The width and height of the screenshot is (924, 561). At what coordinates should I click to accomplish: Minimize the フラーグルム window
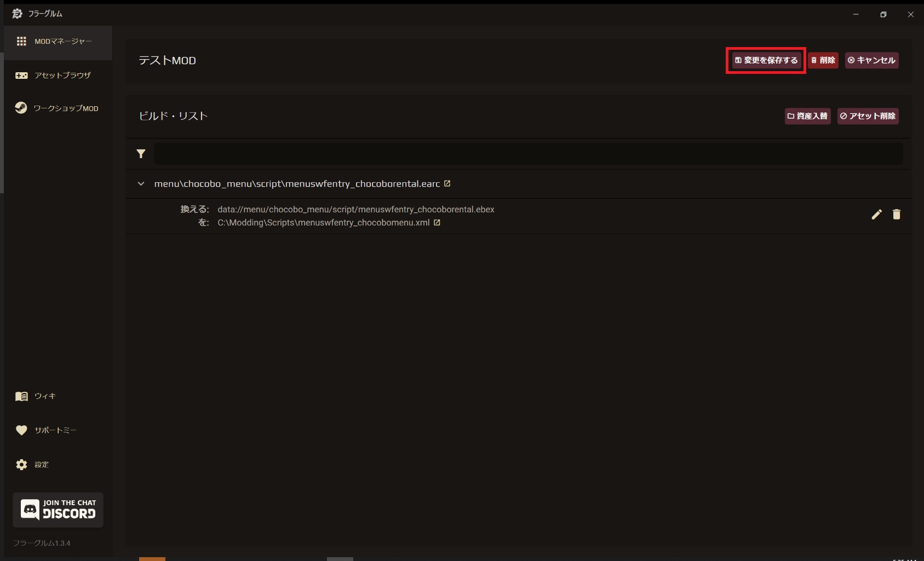[x=856, y=14]
